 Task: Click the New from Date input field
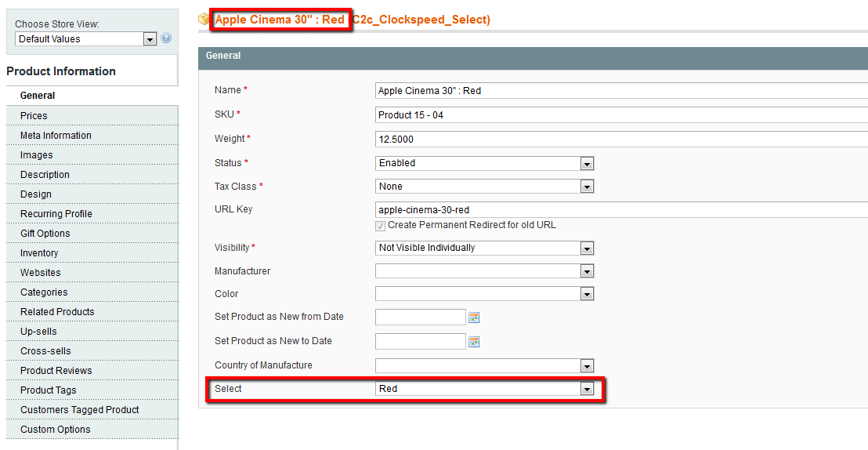click(x=421, y=317)
